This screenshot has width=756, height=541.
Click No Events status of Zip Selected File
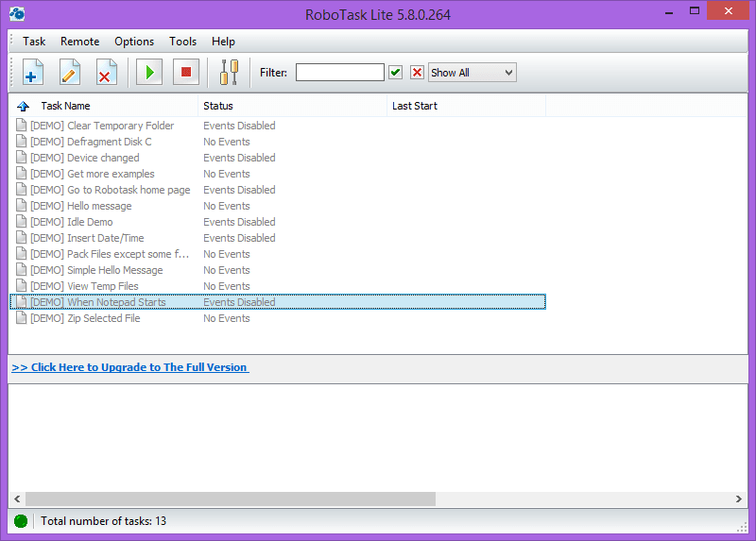tap(227, 318)
